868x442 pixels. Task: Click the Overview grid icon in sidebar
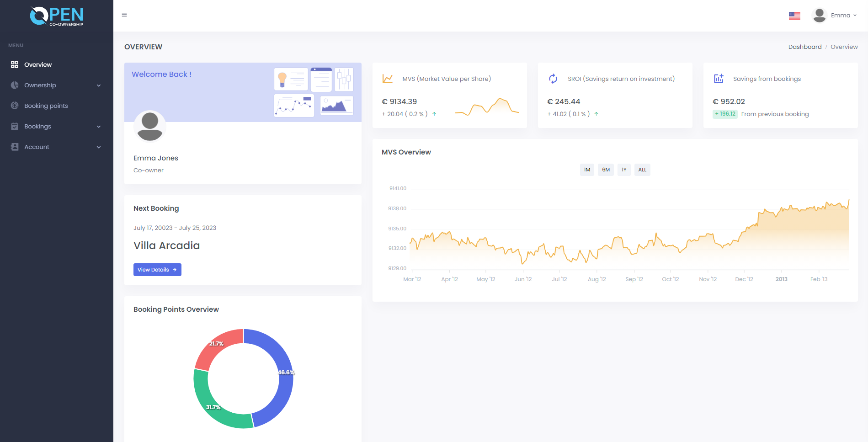point(15,64)
